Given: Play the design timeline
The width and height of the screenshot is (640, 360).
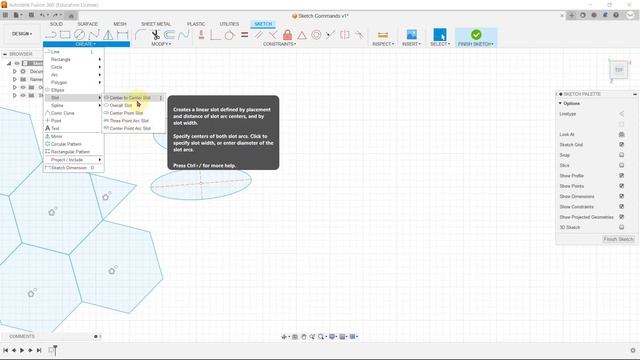Looking at the screenshot, I should (22, 350).
